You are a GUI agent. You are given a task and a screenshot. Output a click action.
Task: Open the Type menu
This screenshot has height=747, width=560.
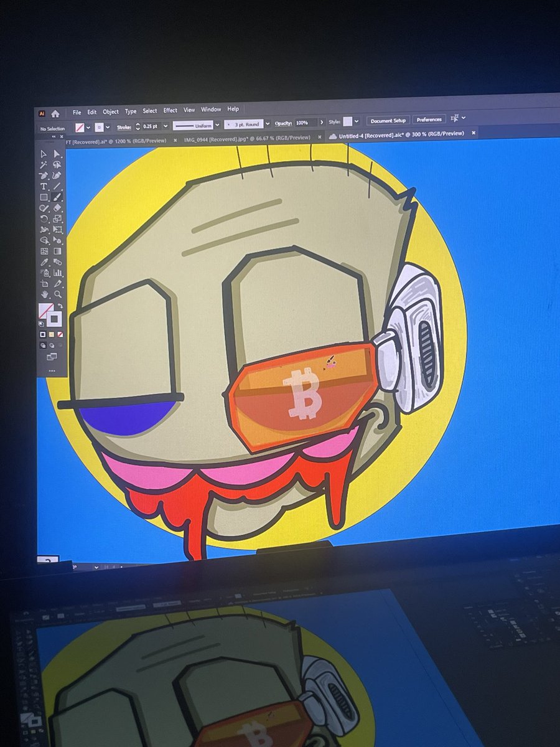[131, 111]
